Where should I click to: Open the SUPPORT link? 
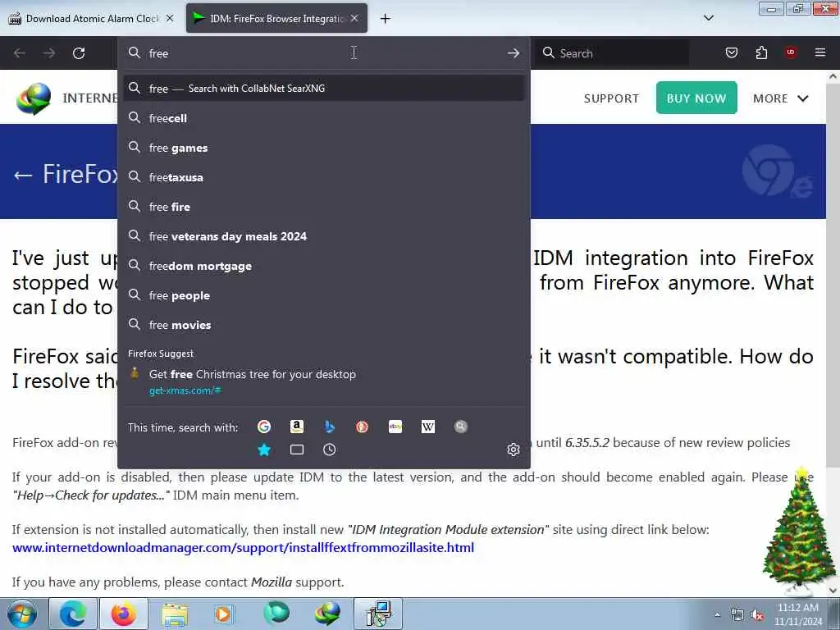point(611,98)
